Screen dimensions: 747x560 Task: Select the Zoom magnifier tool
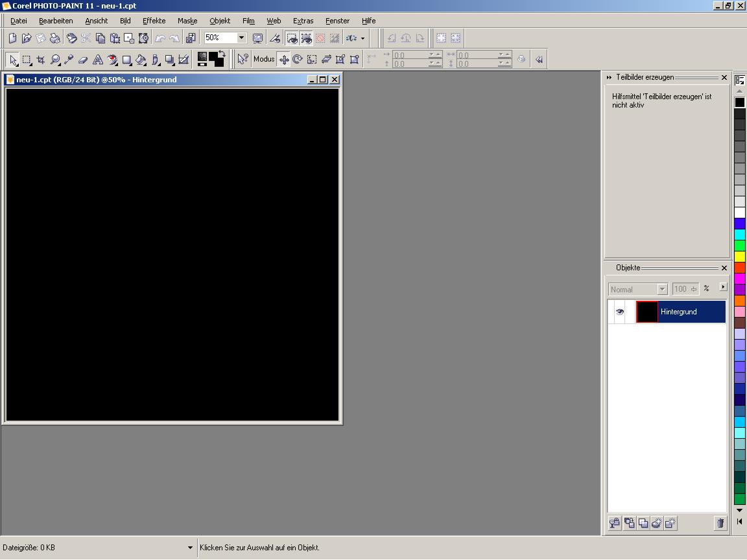[55, 60]
